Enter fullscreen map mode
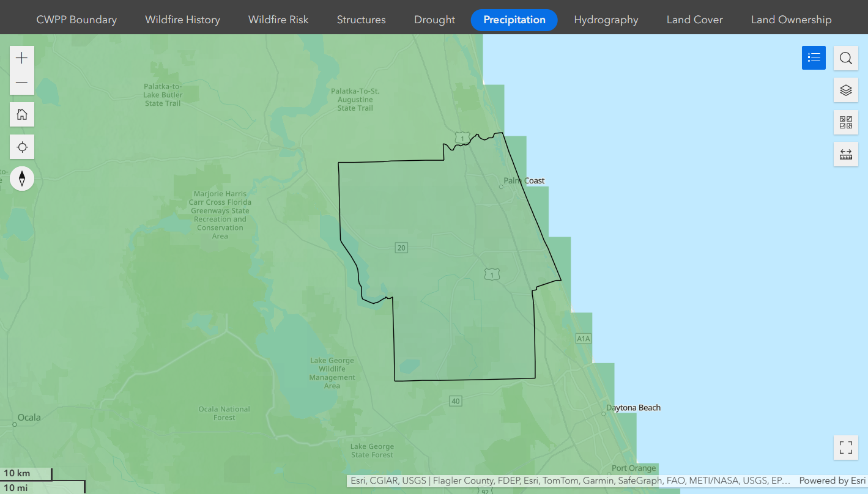868x494 pixels. point(845,448)
